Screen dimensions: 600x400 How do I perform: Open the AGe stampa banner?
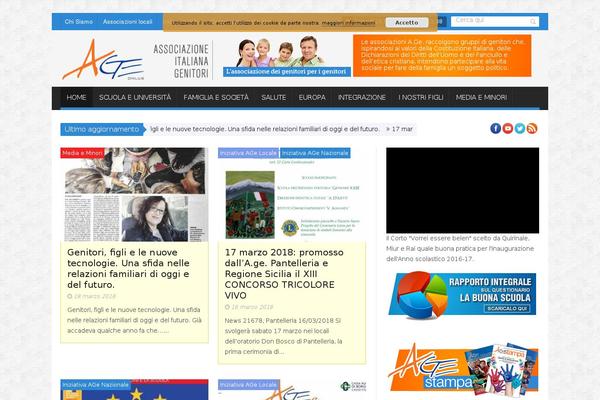(462, 369)
